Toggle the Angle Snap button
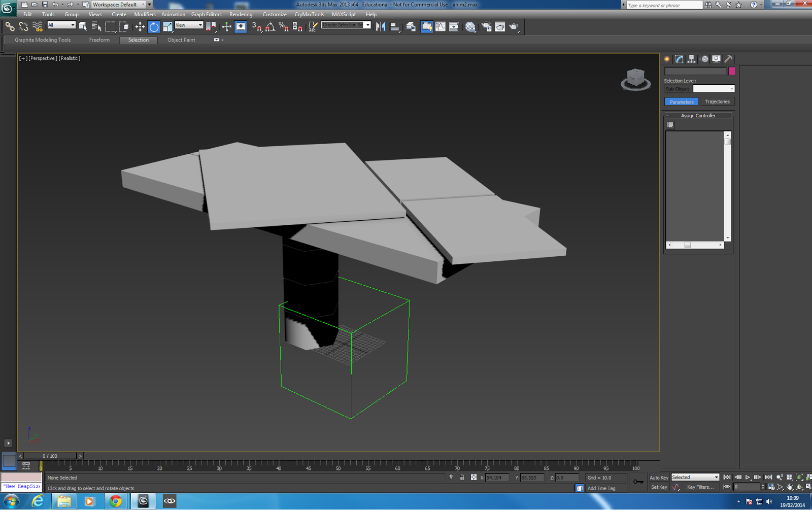 270,26
